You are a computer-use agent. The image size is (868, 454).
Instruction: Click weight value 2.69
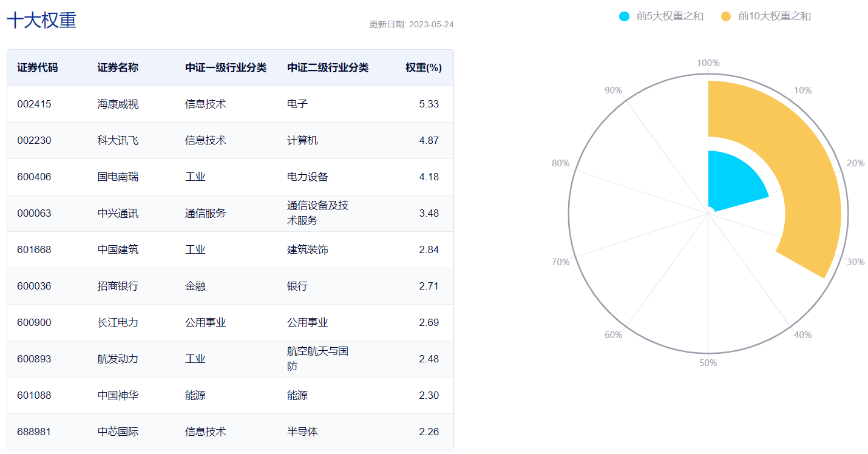tap(429, 323)
